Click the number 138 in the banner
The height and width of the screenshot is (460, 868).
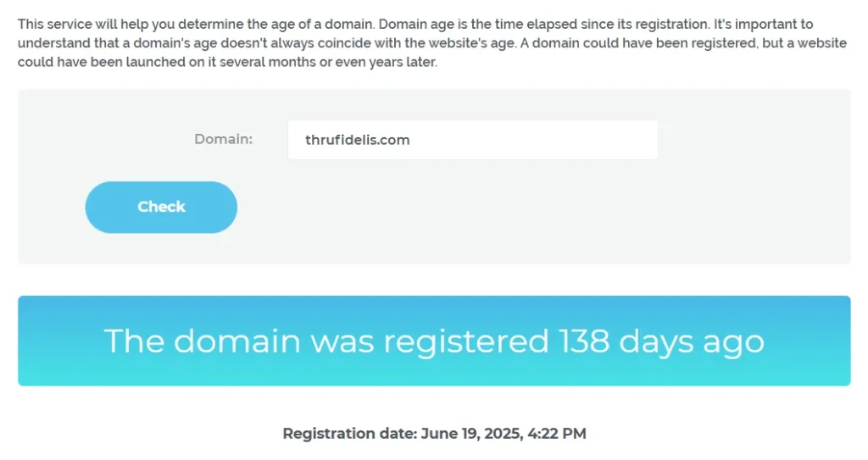[584, 341]
